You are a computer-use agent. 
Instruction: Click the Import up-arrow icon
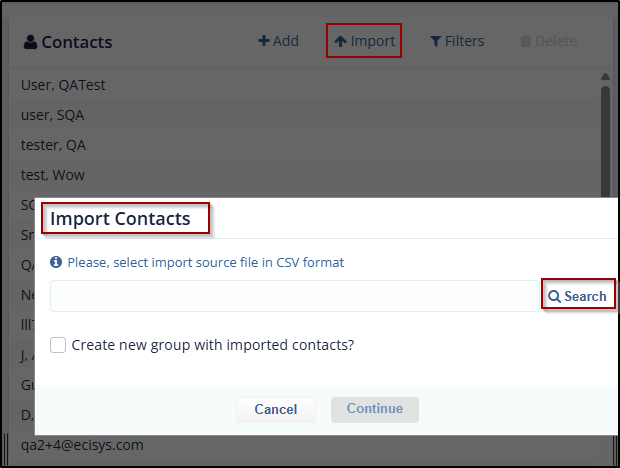pyautogui.click(x=340, y=41)
